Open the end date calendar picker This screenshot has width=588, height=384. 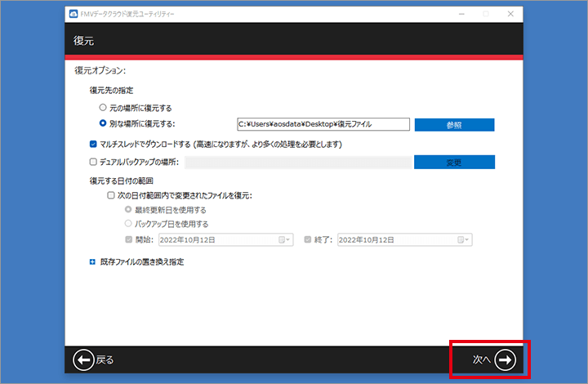point(461,240)
